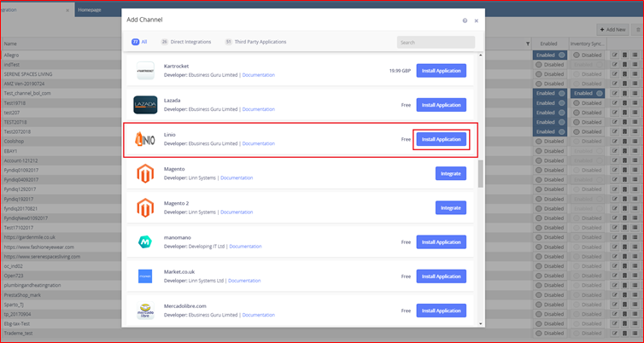
Task: Click the Market.co.uk logo
Action: click(x=145, y=276)
